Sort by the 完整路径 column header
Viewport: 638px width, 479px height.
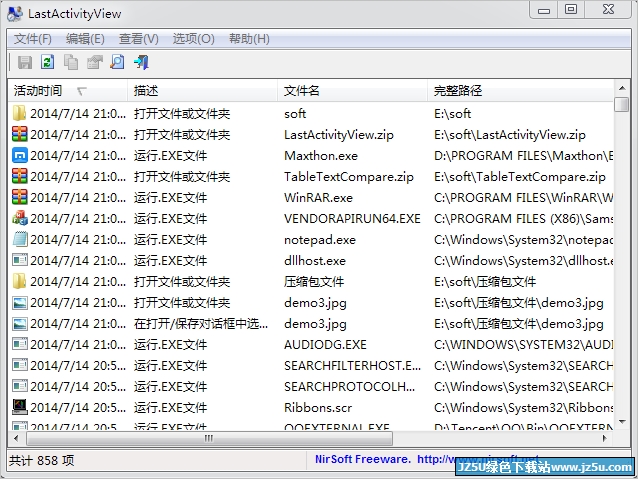pyautogui.click(x=520, y=90)
